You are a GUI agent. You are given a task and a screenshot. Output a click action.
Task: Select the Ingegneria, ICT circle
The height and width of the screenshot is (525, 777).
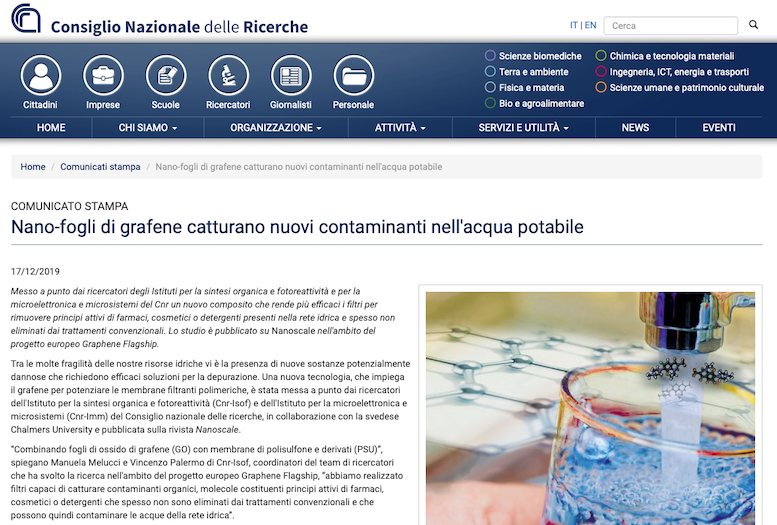tap(601, 71)
